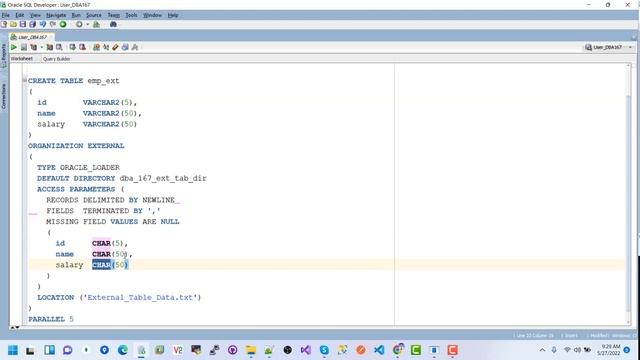Open the Help menu
Image resolution: width=640 pixels, height=360 pixels.
(x=173, y=15)
